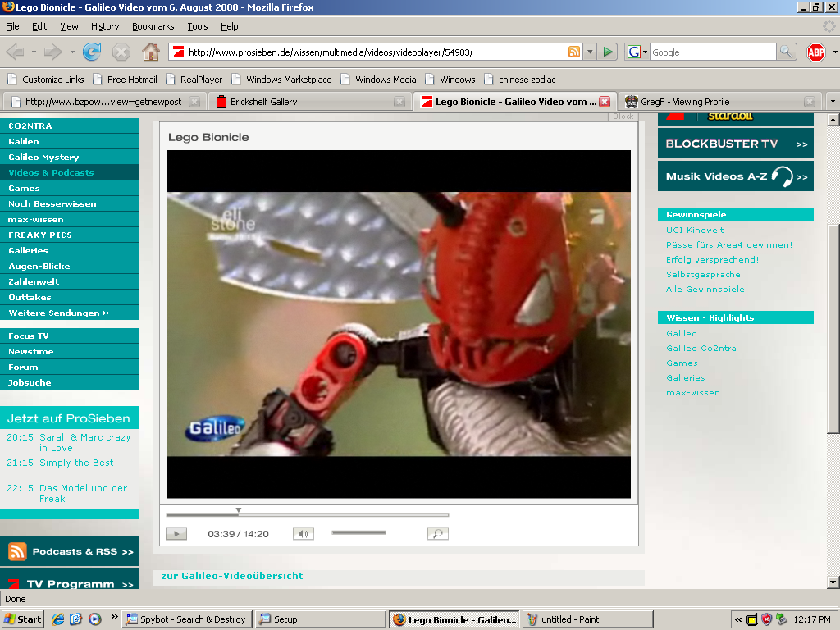Go to the browser home page icon

(x=151, y=52)
